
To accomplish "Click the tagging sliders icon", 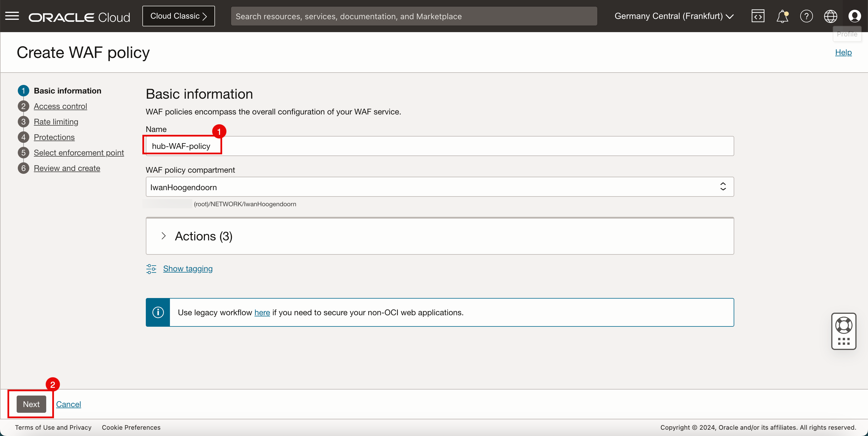I will (151, 269).
